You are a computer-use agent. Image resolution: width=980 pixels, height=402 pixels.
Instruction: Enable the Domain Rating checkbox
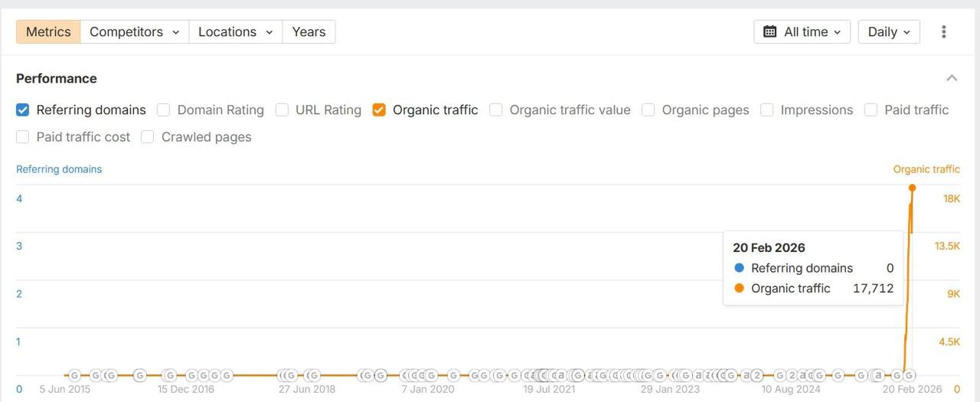tap(163, 109)
